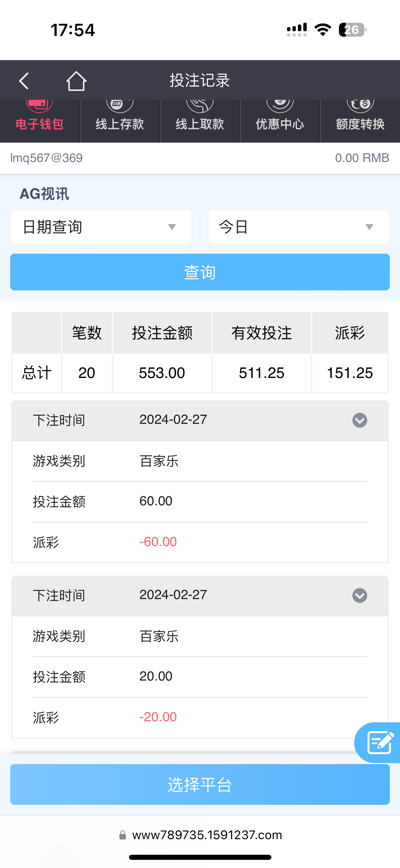Open the 日期查询 dropdown
The height and width of the screenshot is (868, 400).
pyautogui.click(x=101, y=227)
